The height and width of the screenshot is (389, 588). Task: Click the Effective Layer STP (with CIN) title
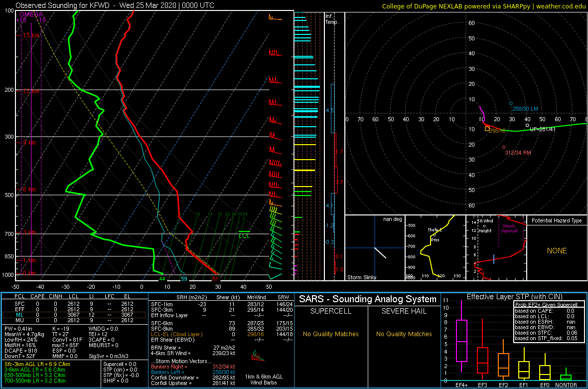[514, 297]
